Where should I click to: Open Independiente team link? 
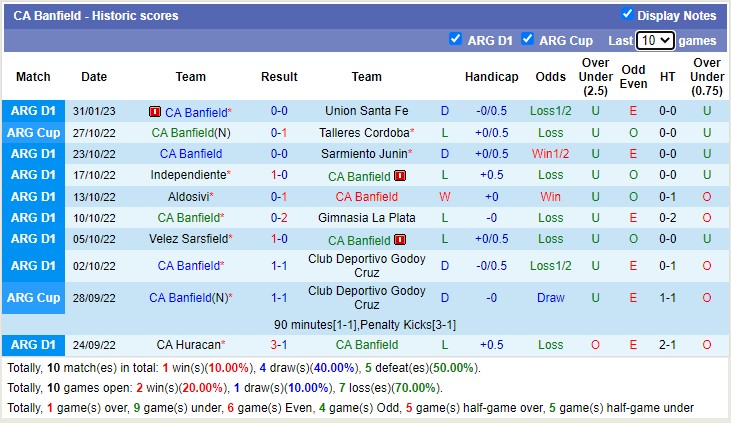pos(188,175)
